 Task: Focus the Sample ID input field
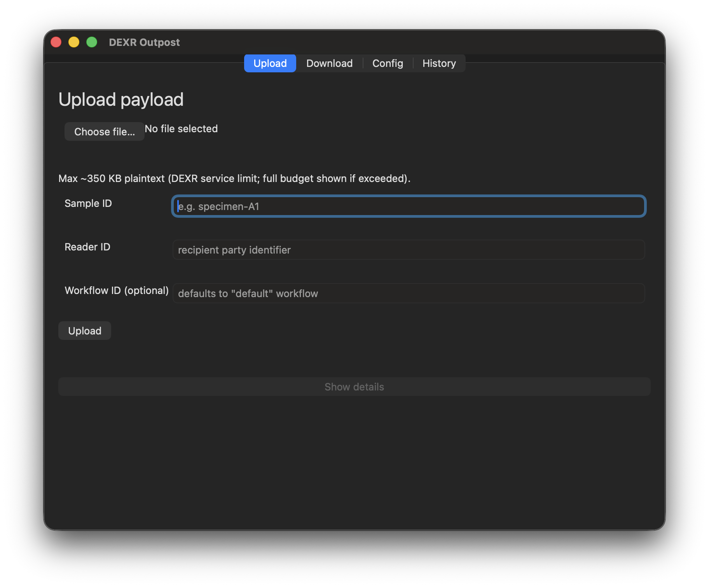[409, 206]
